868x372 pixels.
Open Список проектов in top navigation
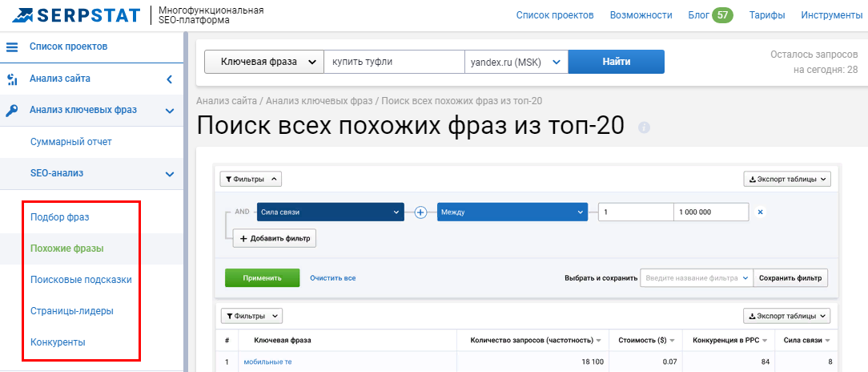pyautogui.click(x=555, y=15)
